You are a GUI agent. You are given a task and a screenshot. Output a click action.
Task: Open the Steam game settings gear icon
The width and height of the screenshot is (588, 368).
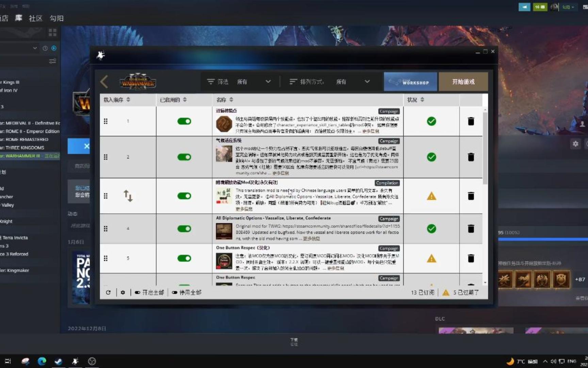click(x=575, y=144)
